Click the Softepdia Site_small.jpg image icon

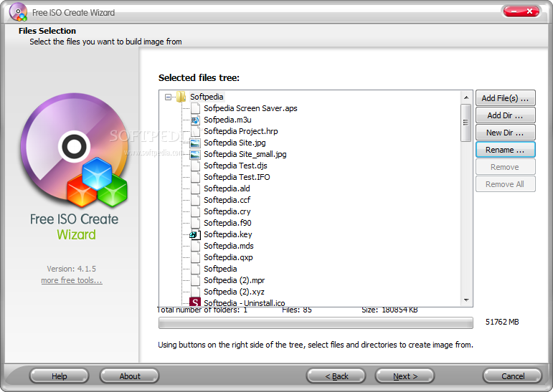pyautogui.click(x=195, y=154)
